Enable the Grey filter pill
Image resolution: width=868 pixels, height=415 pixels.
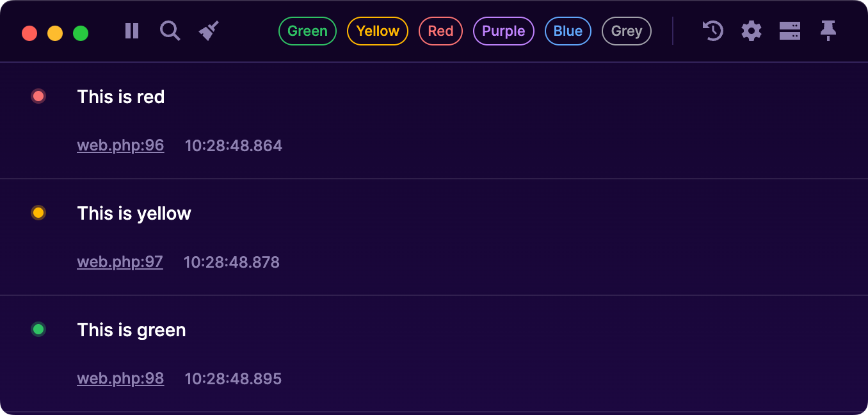627,31
